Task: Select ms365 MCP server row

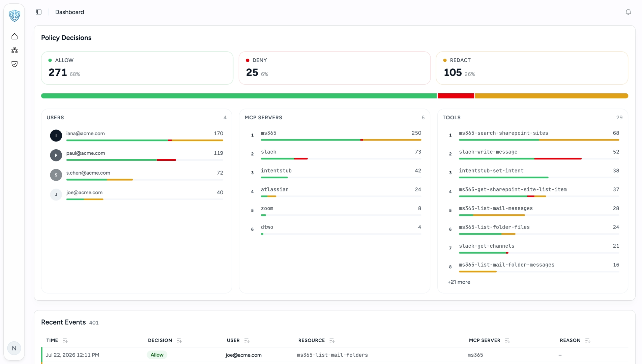Action: coord(334,135)
